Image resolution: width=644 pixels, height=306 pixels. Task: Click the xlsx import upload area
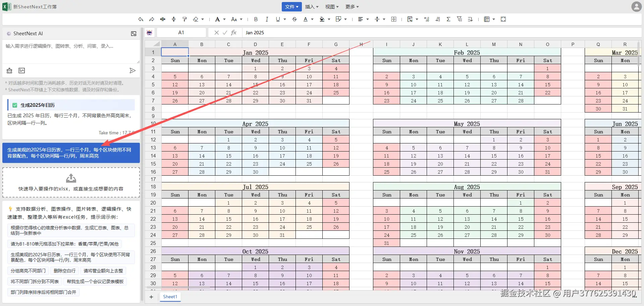pos(71,182)
